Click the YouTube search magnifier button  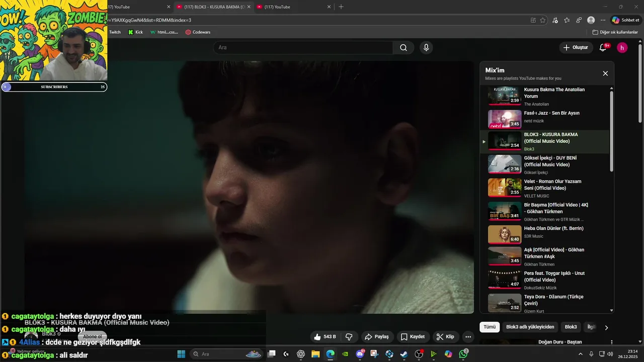[404, 48]
